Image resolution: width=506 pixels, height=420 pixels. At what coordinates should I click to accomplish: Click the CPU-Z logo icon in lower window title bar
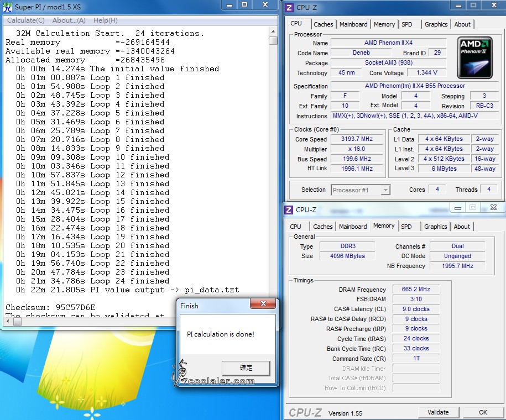(x=289, y=209)
